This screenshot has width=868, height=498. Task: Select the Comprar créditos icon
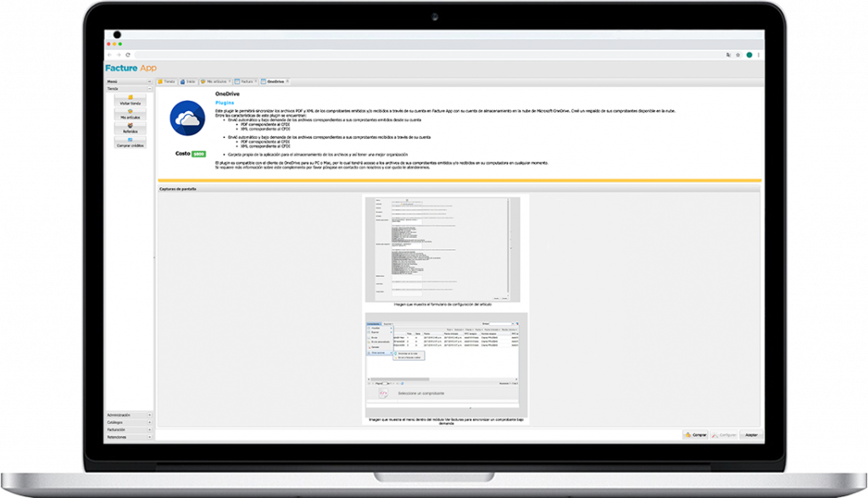pyautogui.click(x=130, y=139)
